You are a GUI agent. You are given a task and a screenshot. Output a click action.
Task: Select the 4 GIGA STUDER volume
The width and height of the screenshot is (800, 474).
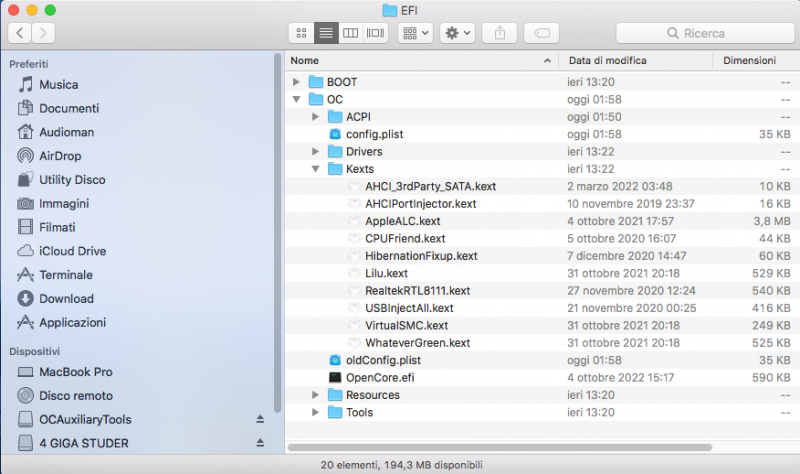click(73, 443)
